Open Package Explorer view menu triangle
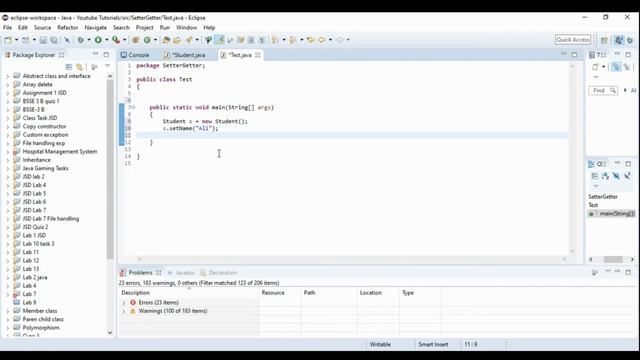The height and width of the screenshot is (360, 640). (x=107, y=66)
